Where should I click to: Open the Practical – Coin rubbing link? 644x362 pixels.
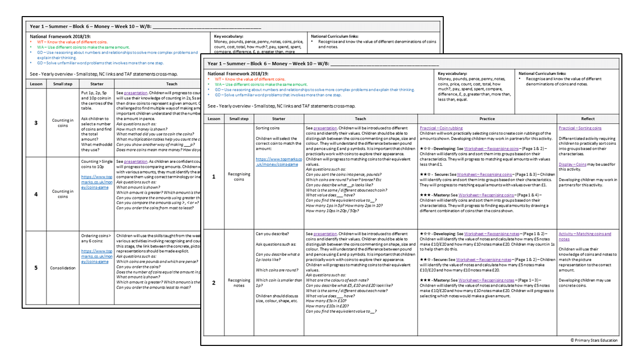pyautogui.click(x=440, y=128)
